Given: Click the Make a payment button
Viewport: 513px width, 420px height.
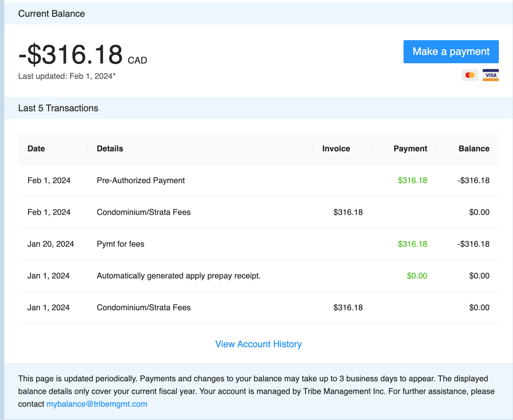Looking at the screenshot, I should (x=451, y=52).
